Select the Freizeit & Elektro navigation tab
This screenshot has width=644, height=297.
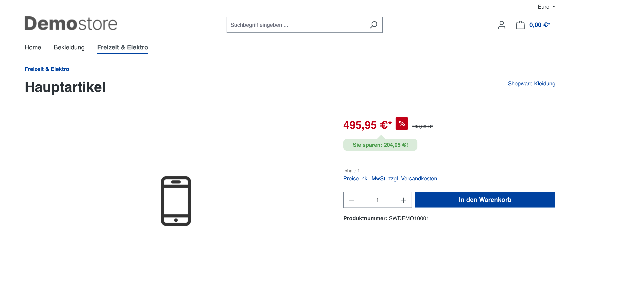123,47
